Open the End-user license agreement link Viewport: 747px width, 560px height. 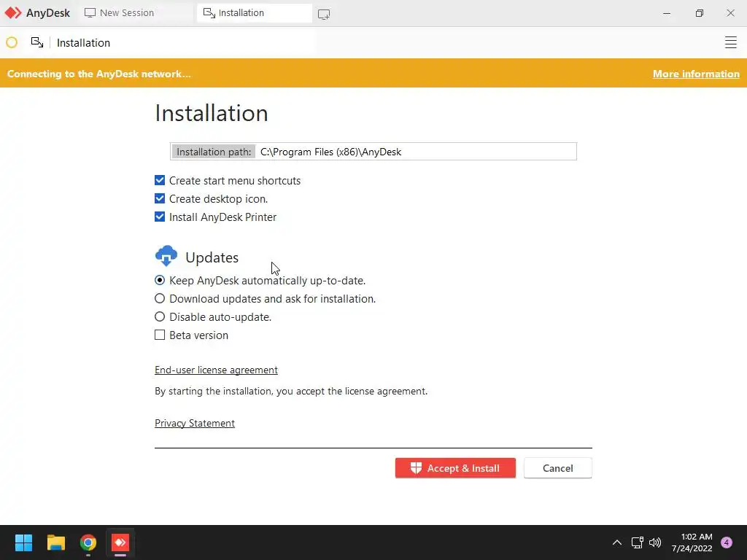pos(216,370)
